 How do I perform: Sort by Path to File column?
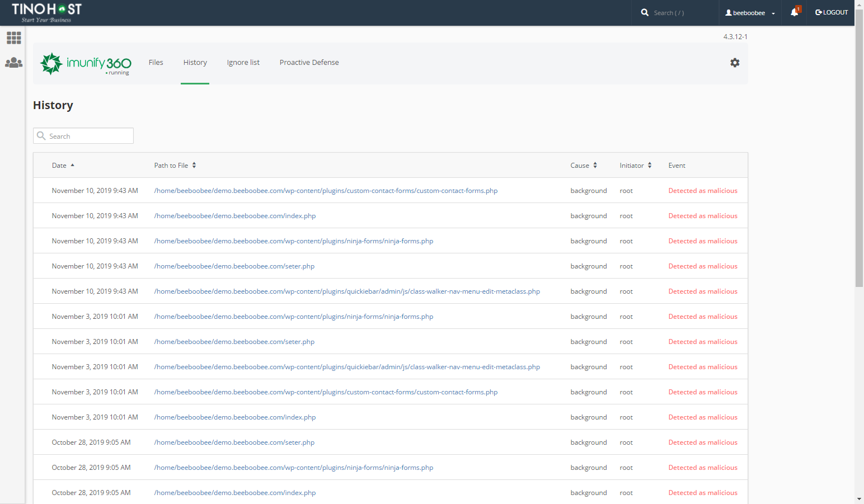pyautogui.click(x=175, y=166)
